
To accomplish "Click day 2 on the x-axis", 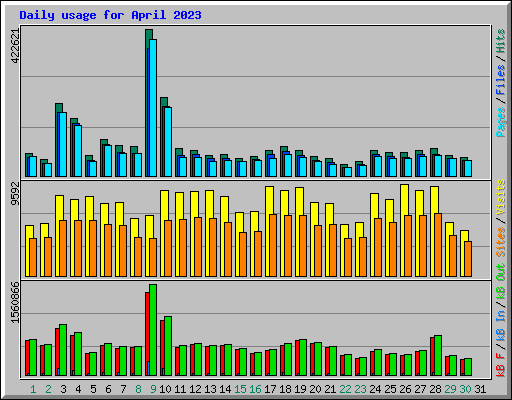I will [48, 389].
